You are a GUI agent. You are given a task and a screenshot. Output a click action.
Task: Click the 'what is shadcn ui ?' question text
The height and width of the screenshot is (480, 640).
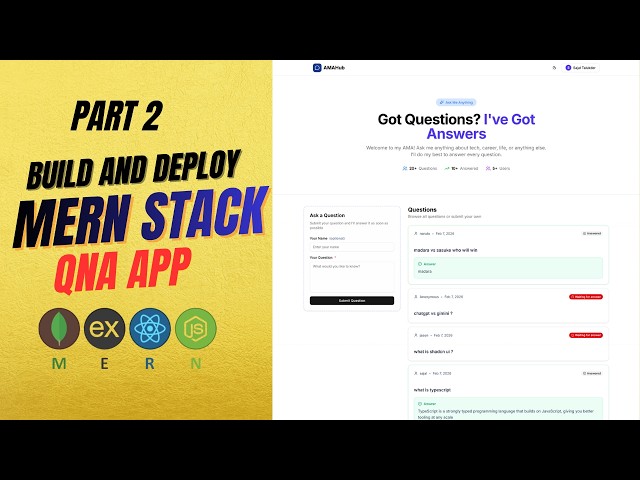click(433, 351)
